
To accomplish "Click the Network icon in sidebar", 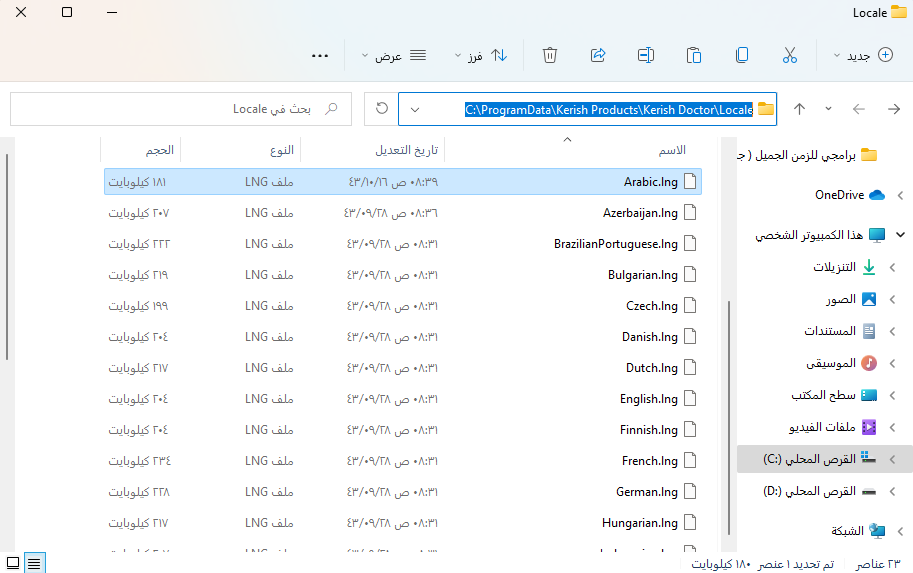I will click(x=877, y=530).
